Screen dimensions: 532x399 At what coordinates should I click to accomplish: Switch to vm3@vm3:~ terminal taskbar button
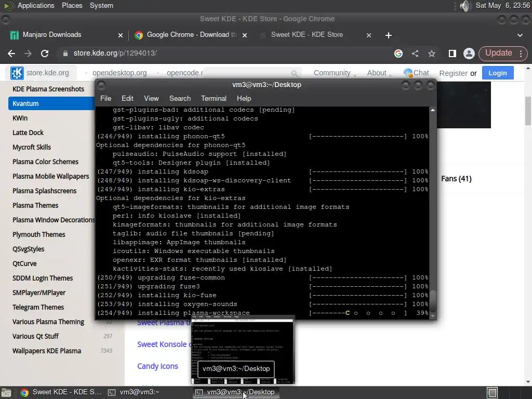[134, 392]
